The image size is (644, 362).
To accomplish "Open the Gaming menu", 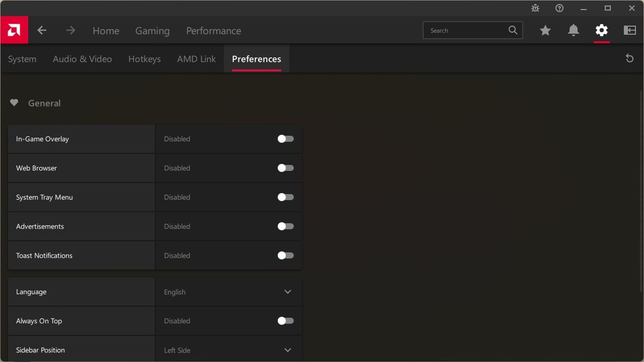I will coord(152,31).
